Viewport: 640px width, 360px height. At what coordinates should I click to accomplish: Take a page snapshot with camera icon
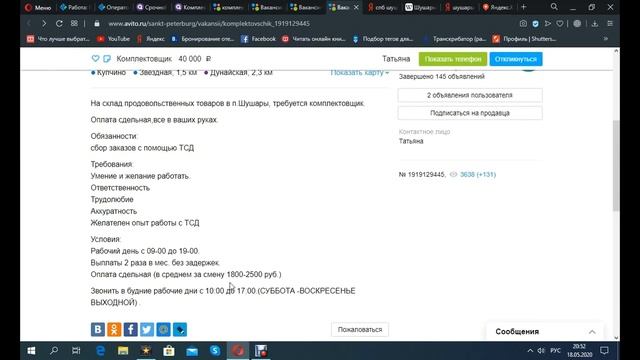(523, 24)
